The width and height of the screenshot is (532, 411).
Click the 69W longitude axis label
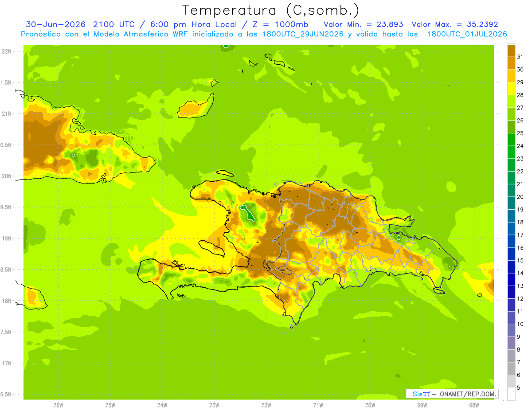422,405
